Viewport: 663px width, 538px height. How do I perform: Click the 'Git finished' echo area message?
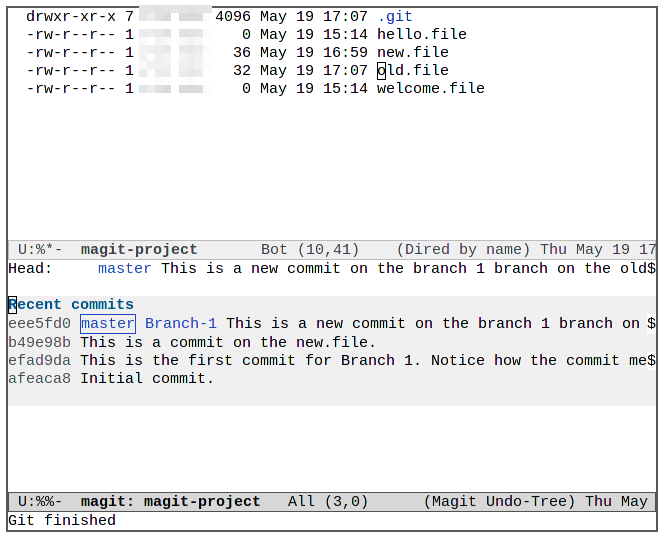tap(62, 520)
